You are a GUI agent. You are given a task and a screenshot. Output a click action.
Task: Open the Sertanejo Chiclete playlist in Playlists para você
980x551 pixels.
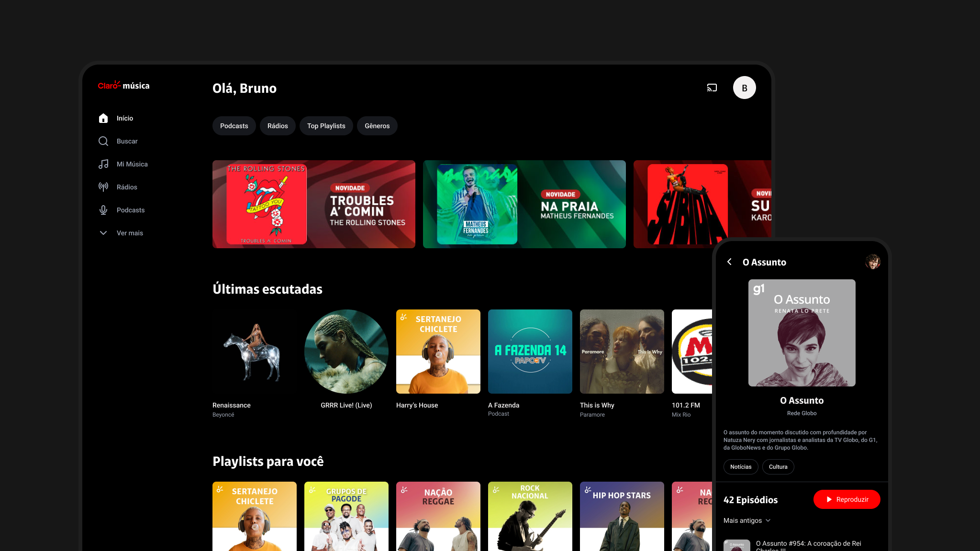(255, 516)
